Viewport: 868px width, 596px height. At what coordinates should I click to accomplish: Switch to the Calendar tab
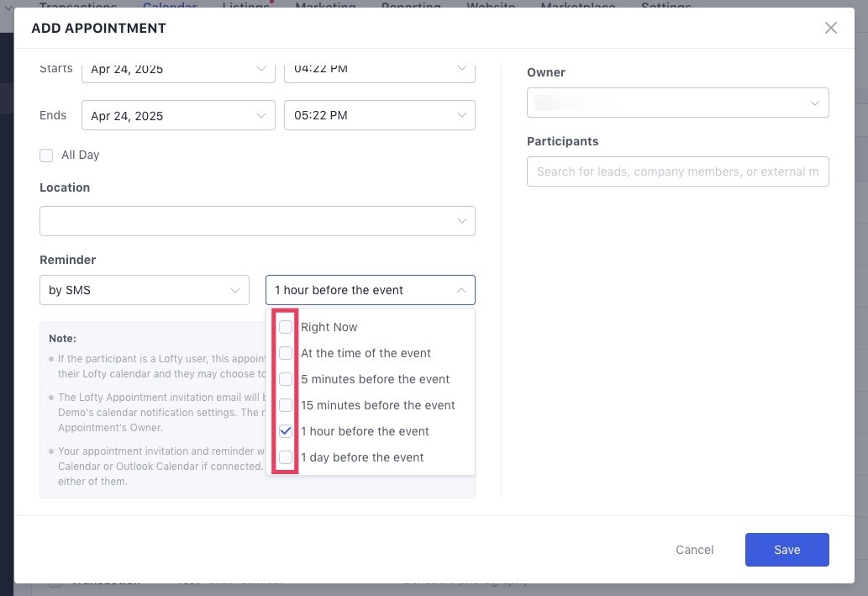pyautogui.click(x=169, y=7)
